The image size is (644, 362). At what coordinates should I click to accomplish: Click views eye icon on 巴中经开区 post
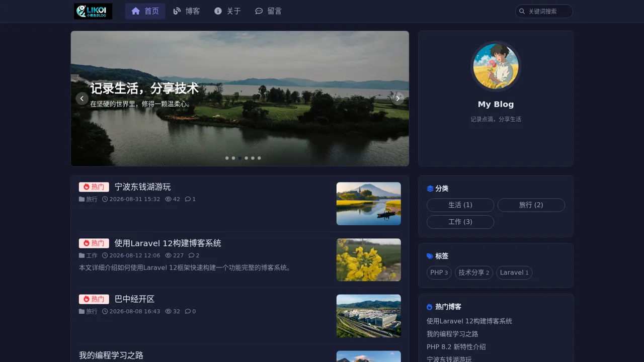click(x=168, y=311)
